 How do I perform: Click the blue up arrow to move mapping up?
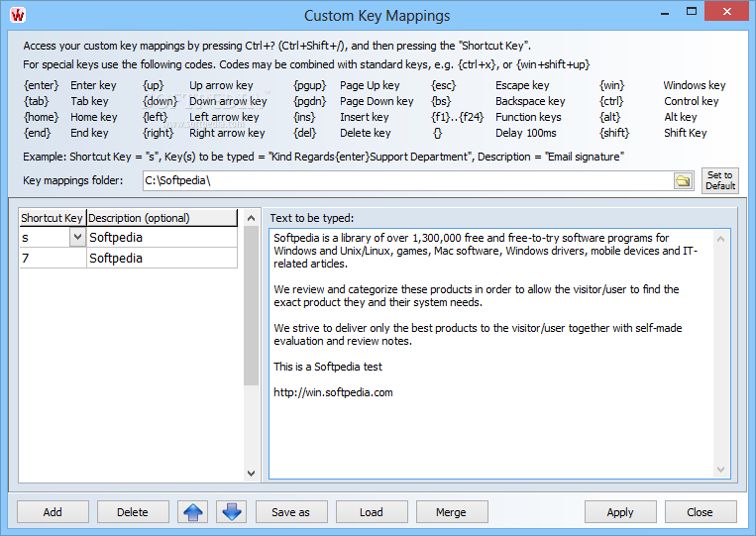click(193, 512)
